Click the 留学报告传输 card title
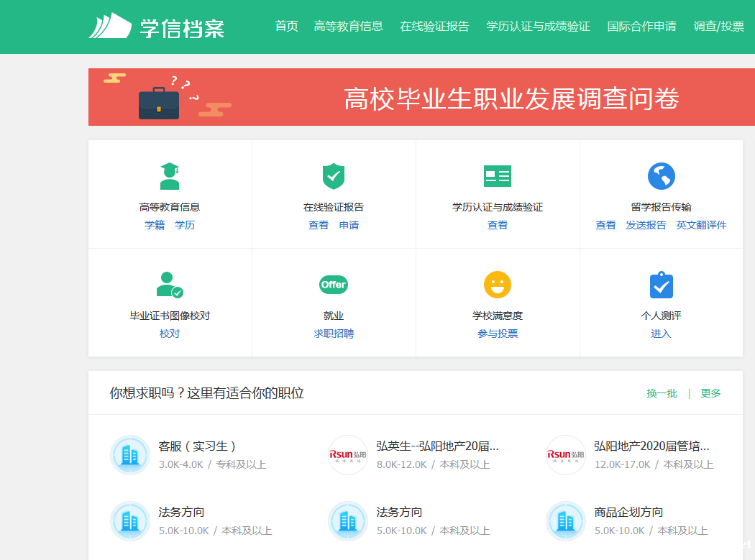Viewport: 755px width, 560px height. click(661, 207)
